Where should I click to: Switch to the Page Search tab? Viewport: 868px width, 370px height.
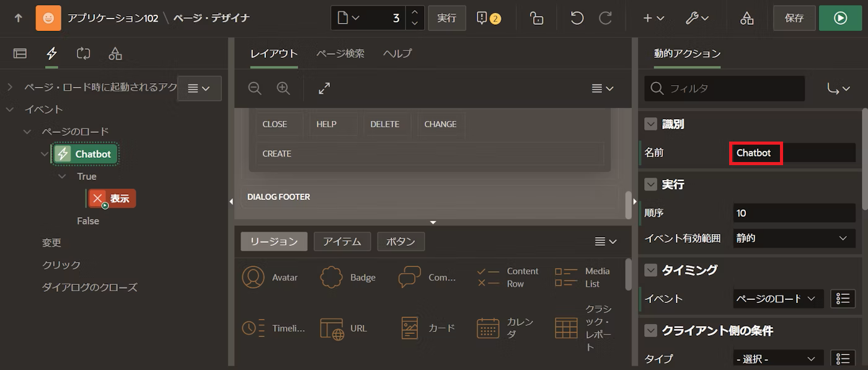click(x=340, y=53)
